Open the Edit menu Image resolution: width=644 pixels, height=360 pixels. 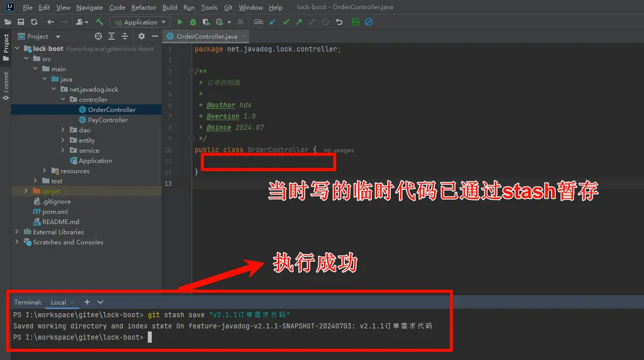coord(44,8)
